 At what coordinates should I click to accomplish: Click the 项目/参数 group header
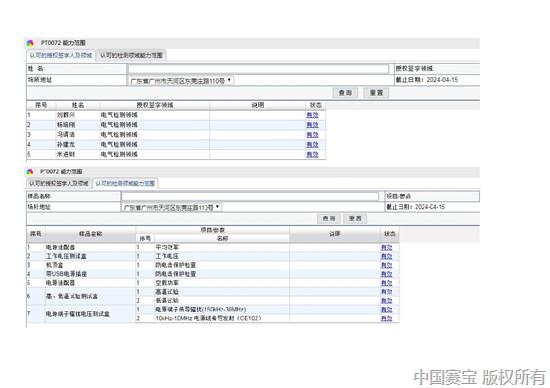[x=213, y=230]
